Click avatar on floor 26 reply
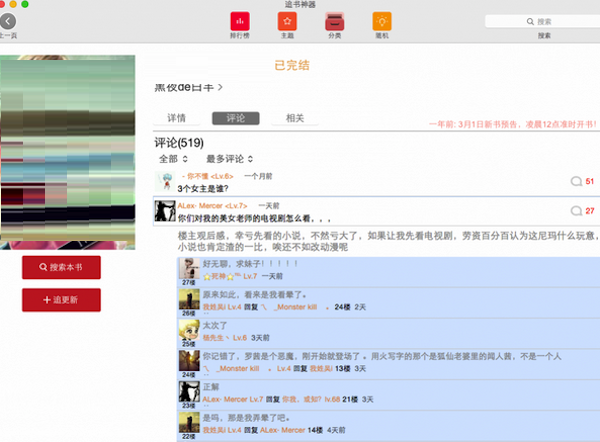600x442 pixels. (x=189, y=299)
